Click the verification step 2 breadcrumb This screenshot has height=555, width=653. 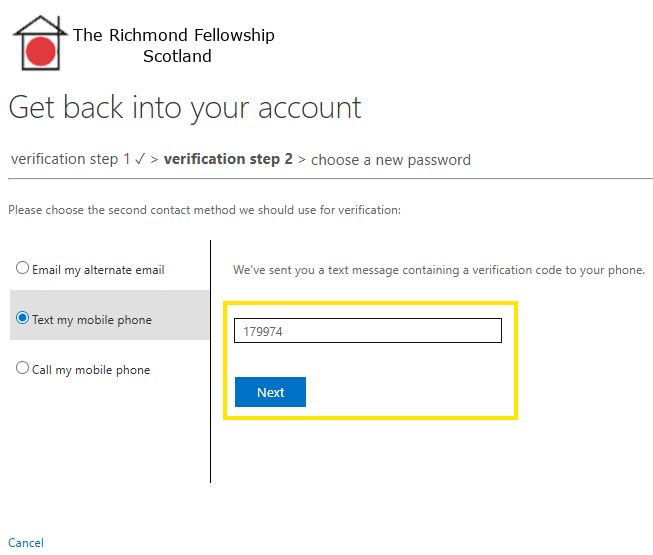pos(228,159)
